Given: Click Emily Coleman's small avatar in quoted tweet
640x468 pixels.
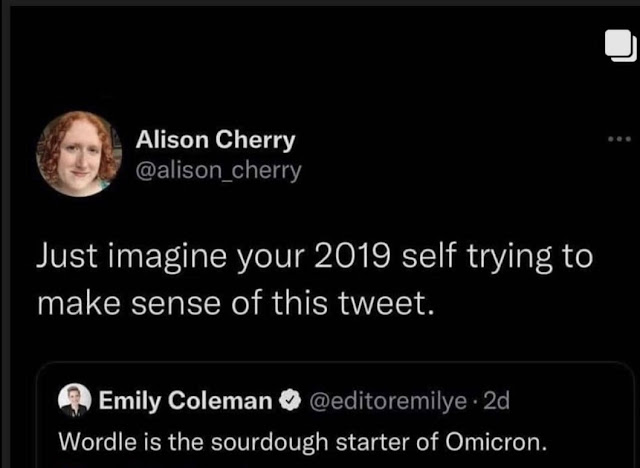Looking at the screenshot, I should (x=74, y=401).
